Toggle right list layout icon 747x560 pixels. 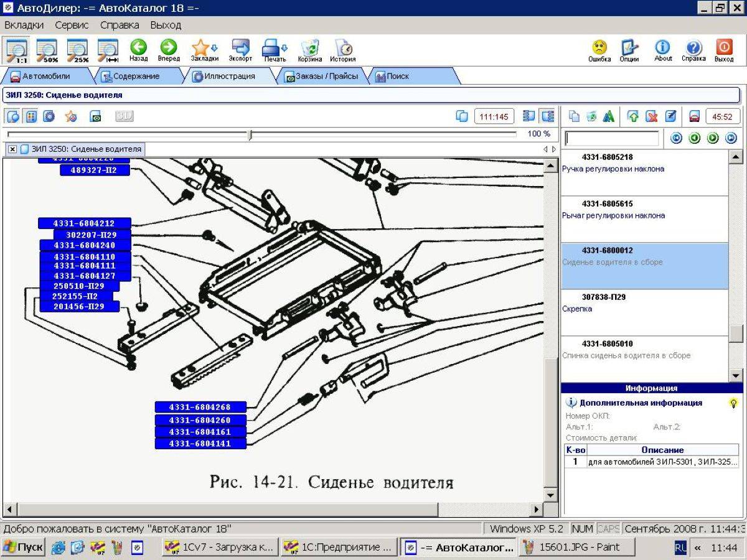[x=547, y=116]
